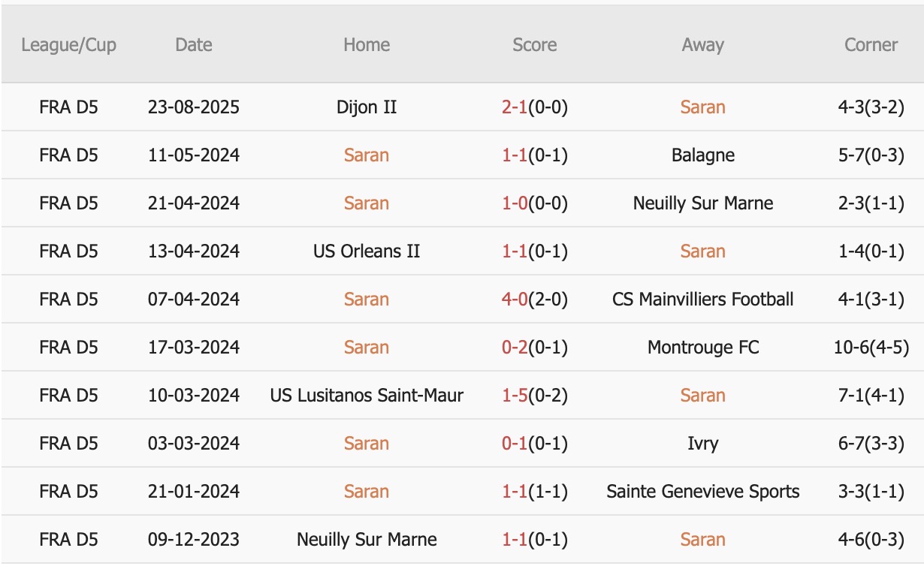Open CS Mainvilliers Football team page
Image resolution: width=924 pixels, height=566 pixels.
702,300
